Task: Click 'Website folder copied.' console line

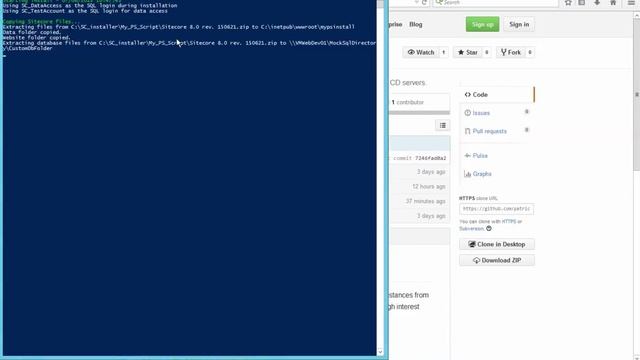Action: [37, 38]
